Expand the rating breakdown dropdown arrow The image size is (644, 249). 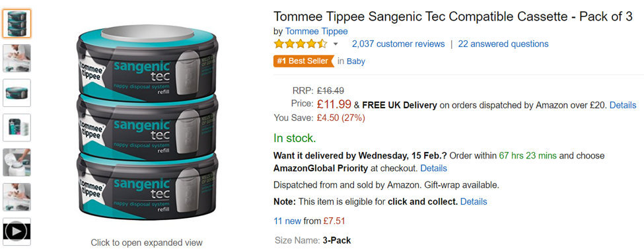tap(336, 44)
